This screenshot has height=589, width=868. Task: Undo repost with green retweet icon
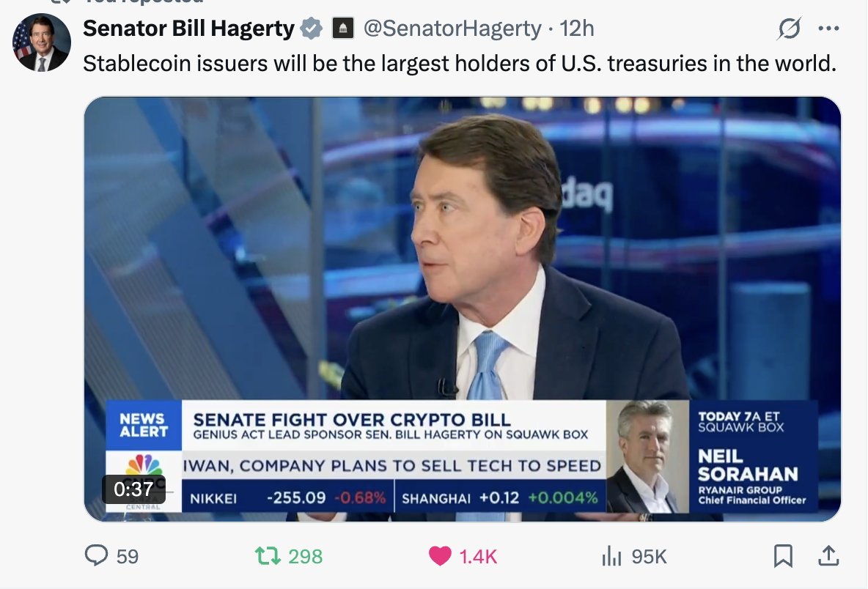click(x=268, y=556)
